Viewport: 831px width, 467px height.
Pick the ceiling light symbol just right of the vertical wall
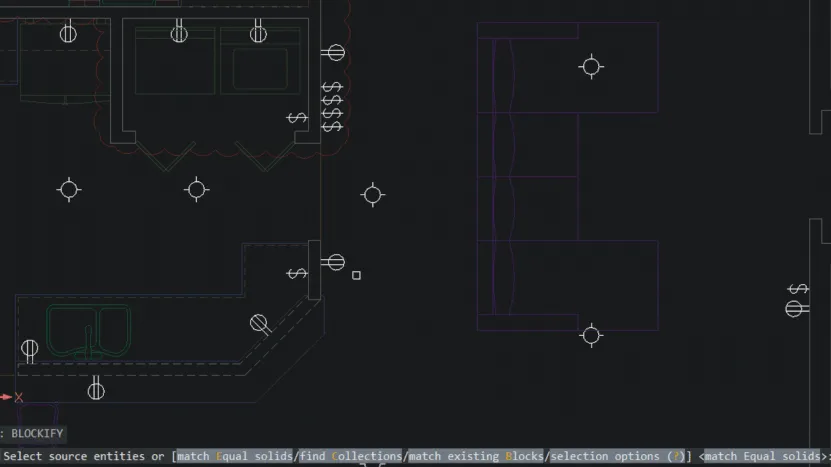[373, 195]
